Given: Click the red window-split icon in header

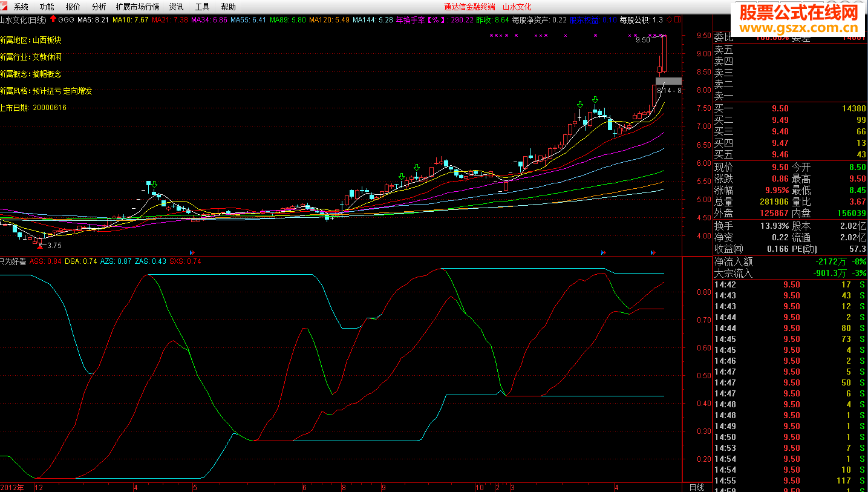Looking at the screenshot, I should [677, 19].
